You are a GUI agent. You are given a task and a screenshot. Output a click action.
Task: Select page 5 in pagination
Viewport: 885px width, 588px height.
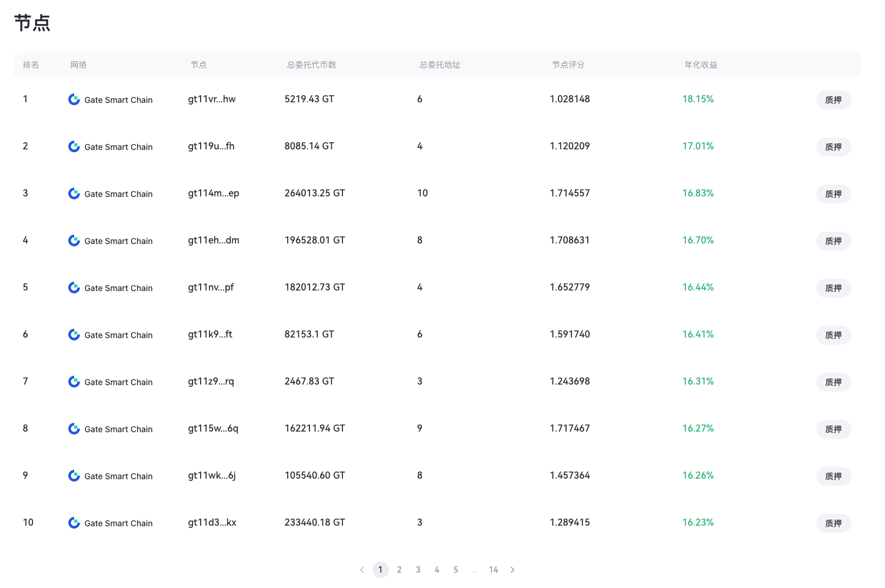456,570
